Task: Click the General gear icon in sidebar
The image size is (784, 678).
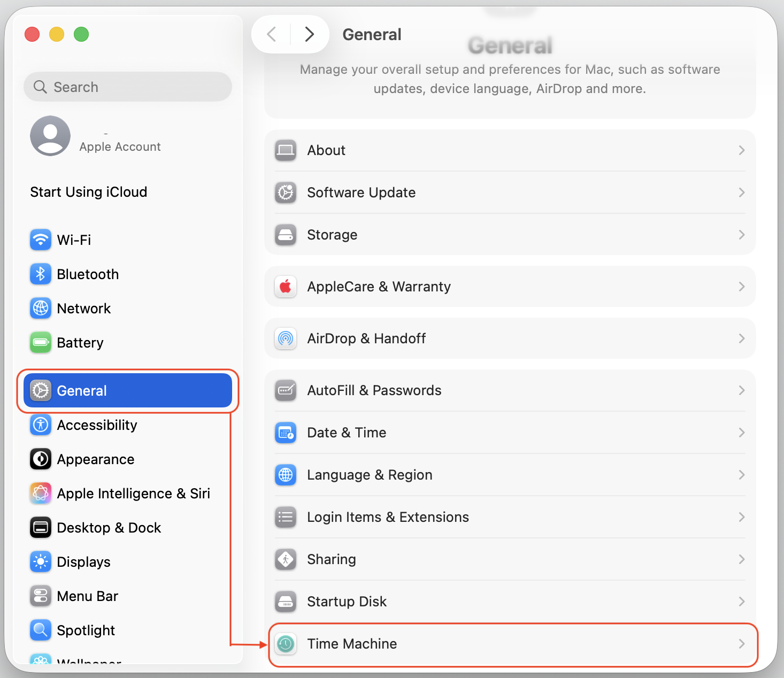Action: tap(41, 390)
